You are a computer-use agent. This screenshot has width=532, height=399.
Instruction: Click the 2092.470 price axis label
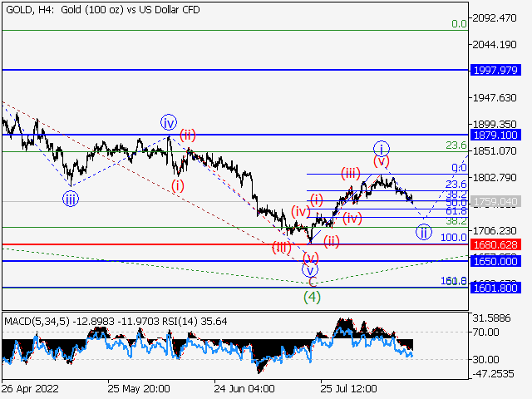click(495, 18)
